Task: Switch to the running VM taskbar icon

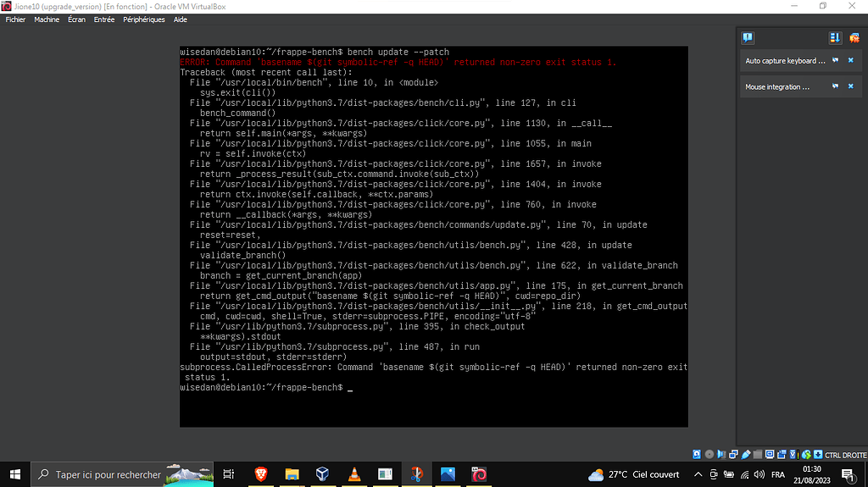Action: 479,474
